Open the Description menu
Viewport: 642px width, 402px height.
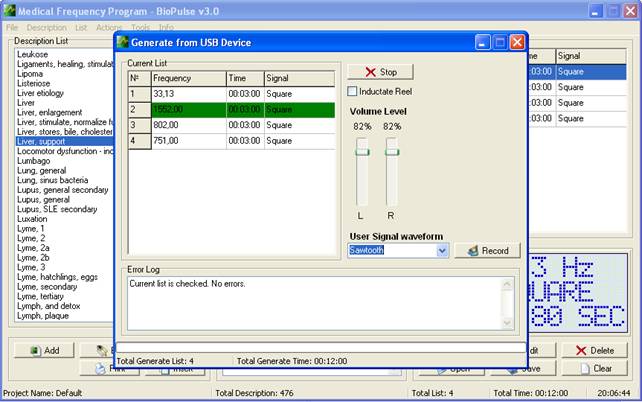pos(46,28)
